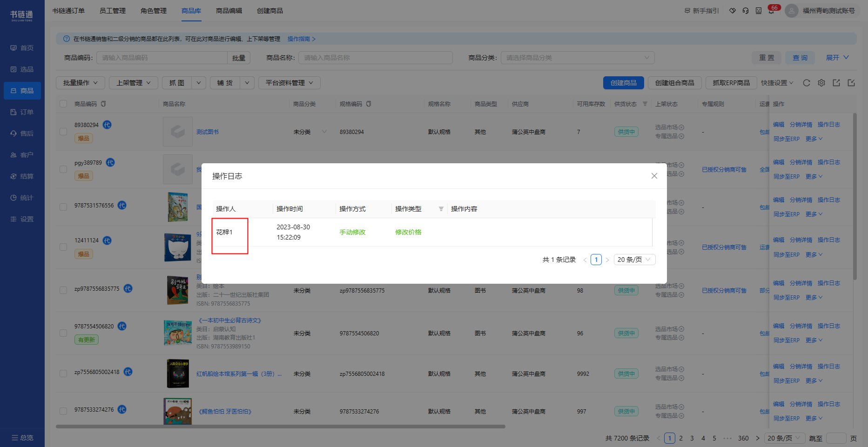The width and height of the screenshot is (868, 447).
Task: Check the row checkbox for 89380294
Action: (x=63, y=132)
